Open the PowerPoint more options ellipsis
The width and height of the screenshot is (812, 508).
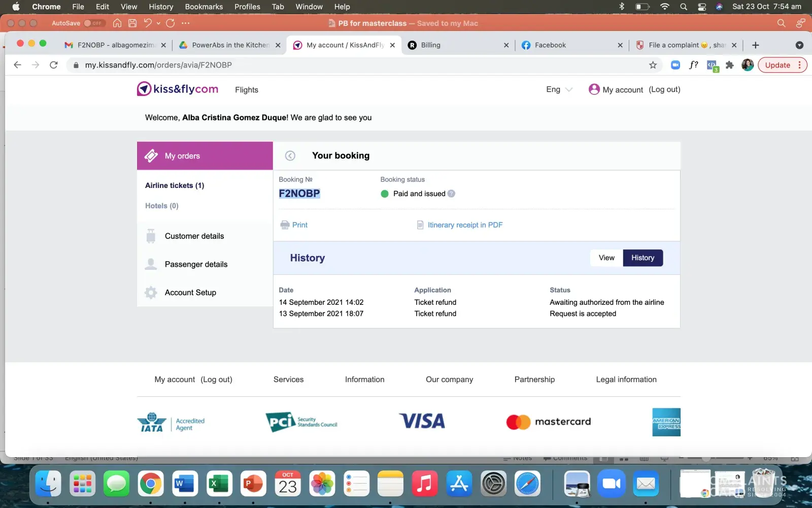coord(185,23)
